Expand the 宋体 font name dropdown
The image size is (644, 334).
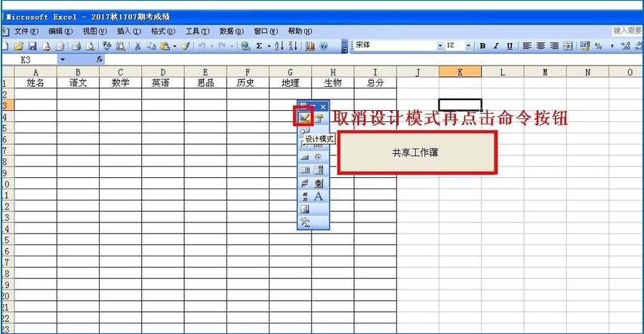point(440,46)
